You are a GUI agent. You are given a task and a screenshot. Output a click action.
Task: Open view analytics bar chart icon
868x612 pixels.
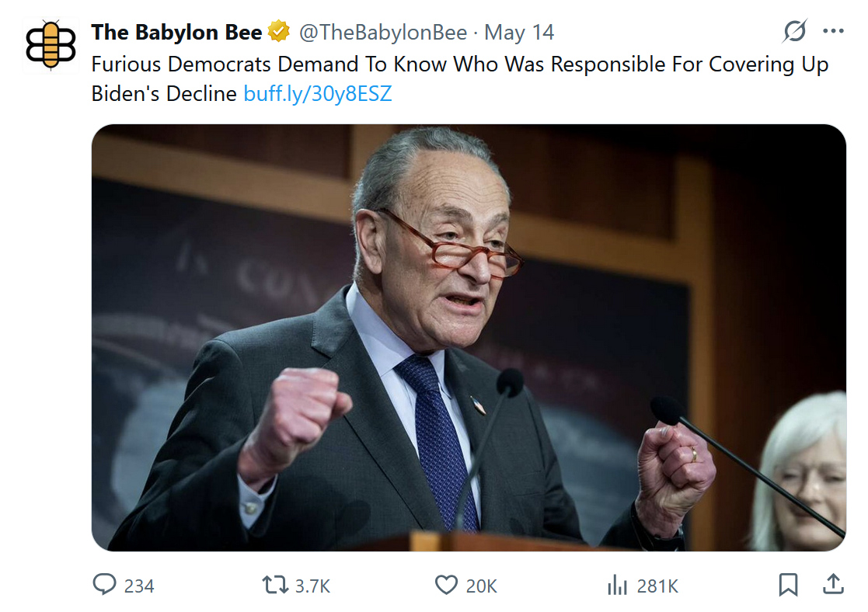[617, 585]
